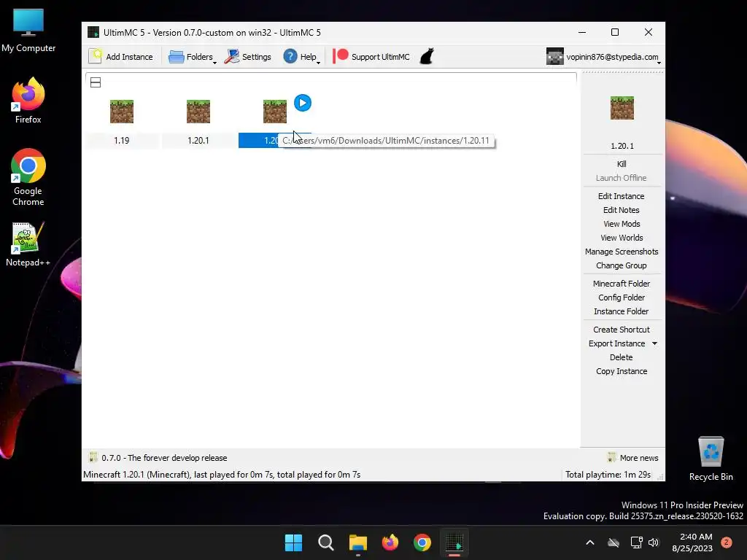Open the Instance Folder
This screenshot has width=747, height=560.
pyautogui.click(x=622, y=311)
